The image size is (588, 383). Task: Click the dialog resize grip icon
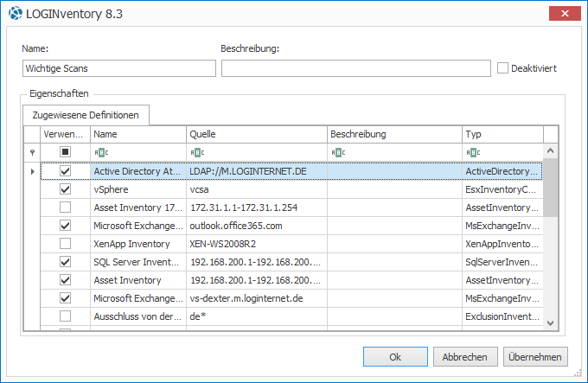click(x=578, y=373)
